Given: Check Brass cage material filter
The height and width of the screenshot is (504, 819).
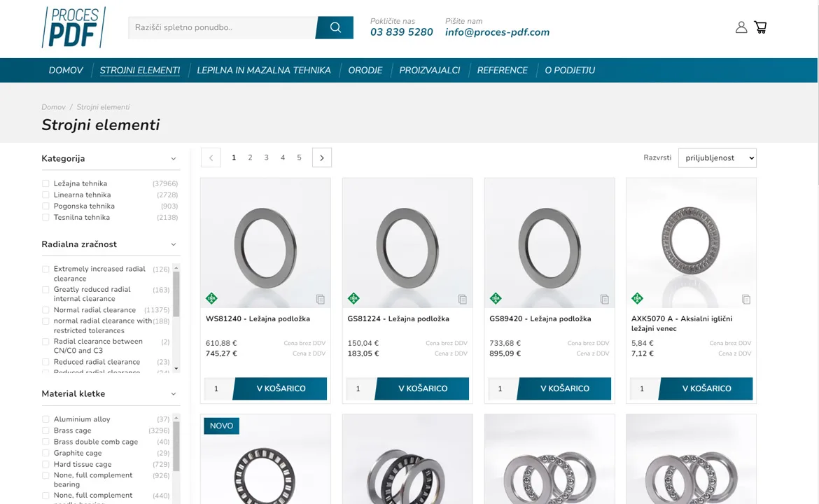Looking at the screenshot, I should point(45,431).
